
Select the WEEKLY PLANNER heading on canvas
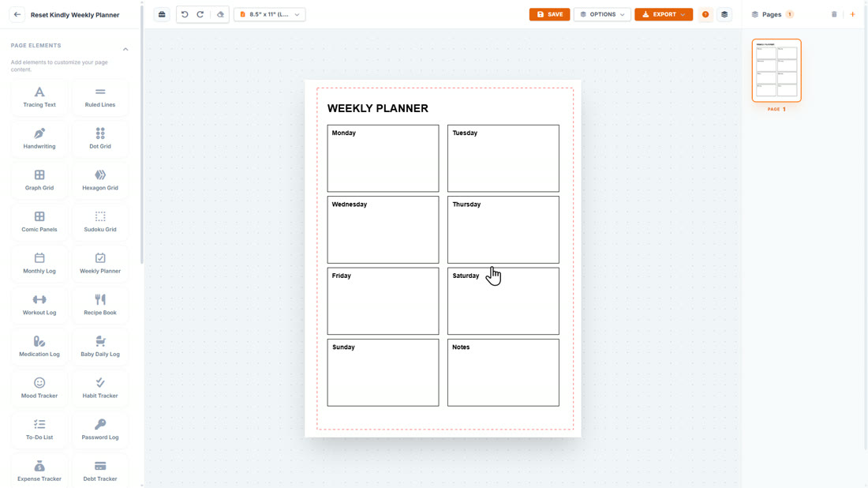point(377,108)
